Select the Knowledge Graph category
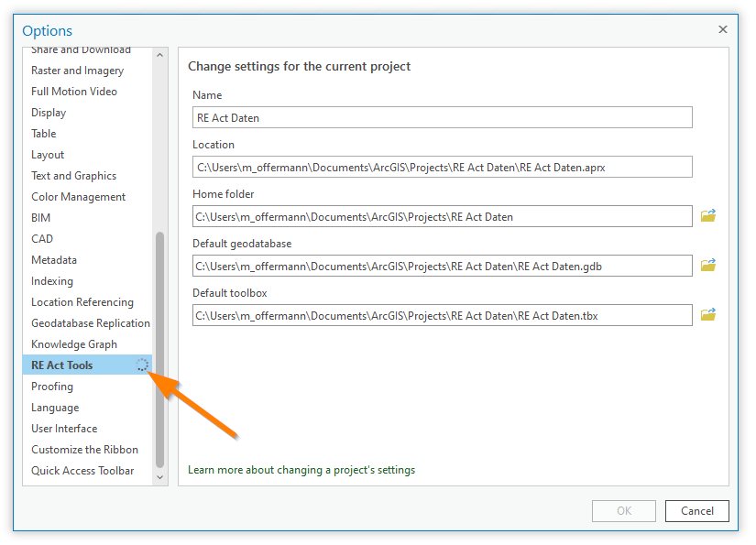Viewport: 756px width, 545px height. pos(74,344)
